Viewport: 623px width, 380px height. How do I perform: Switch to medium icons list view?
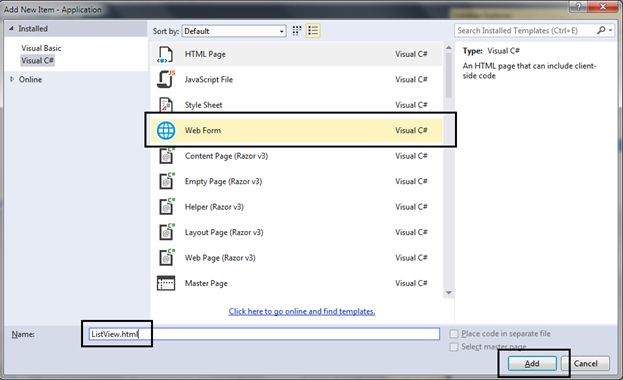[313, 31]
